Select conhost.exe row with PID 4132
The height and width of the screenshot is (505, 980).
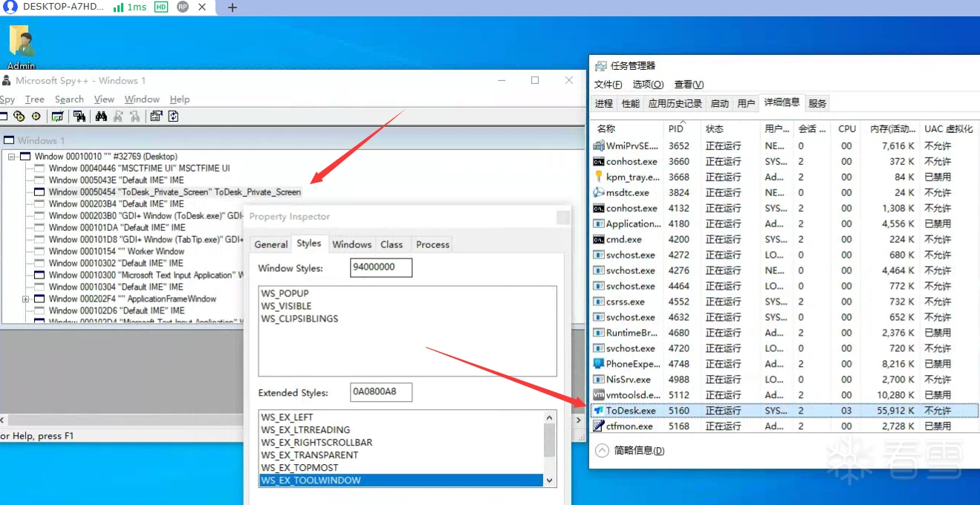(785, 208)
